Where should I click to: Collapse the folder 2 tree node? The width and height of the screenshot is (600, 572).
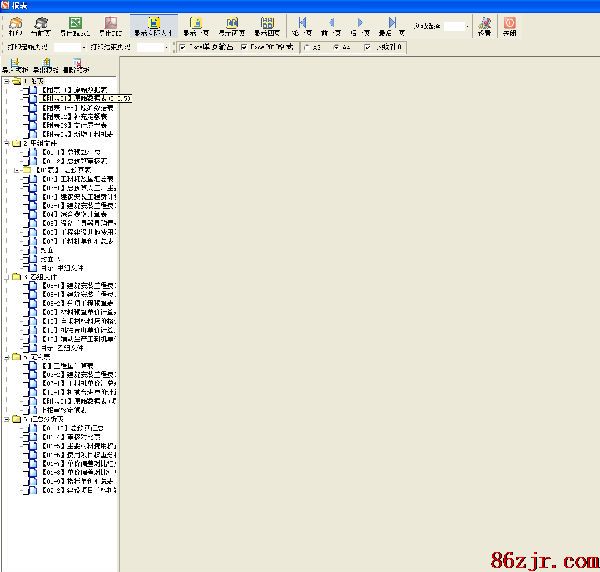(x=7, y=143)
